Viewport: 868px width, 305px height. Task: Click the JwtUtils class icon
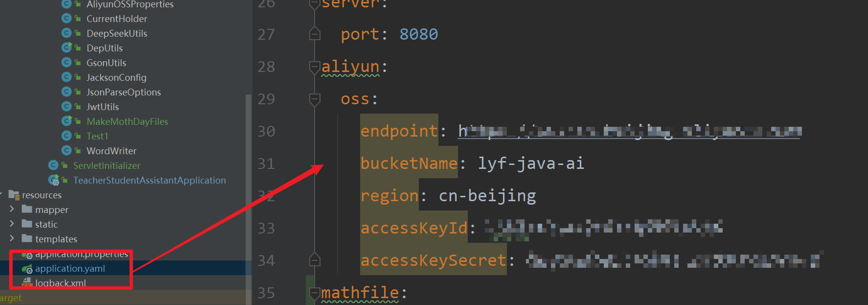pyautogui.click(x=67, y=107)
